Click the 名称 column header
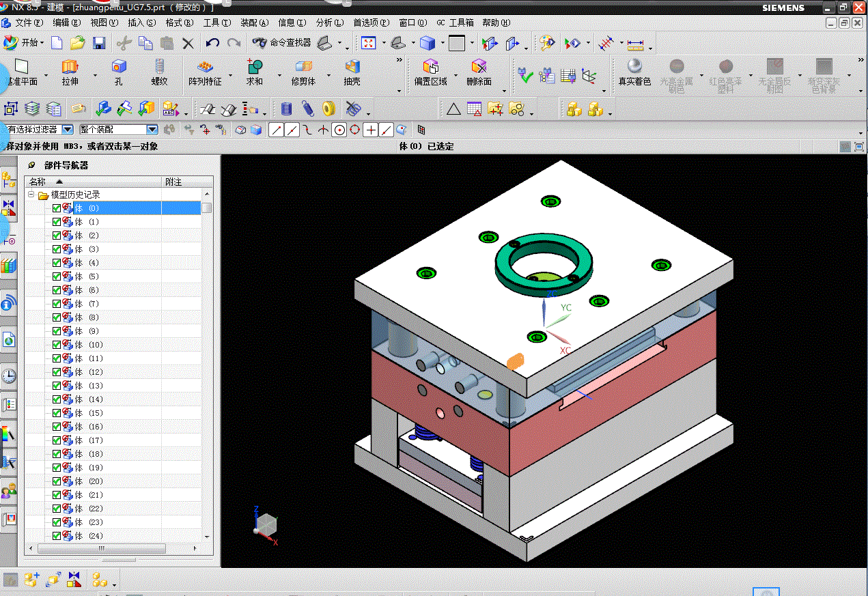The width and height of the screenshot is (868, 596). (38, 182)
